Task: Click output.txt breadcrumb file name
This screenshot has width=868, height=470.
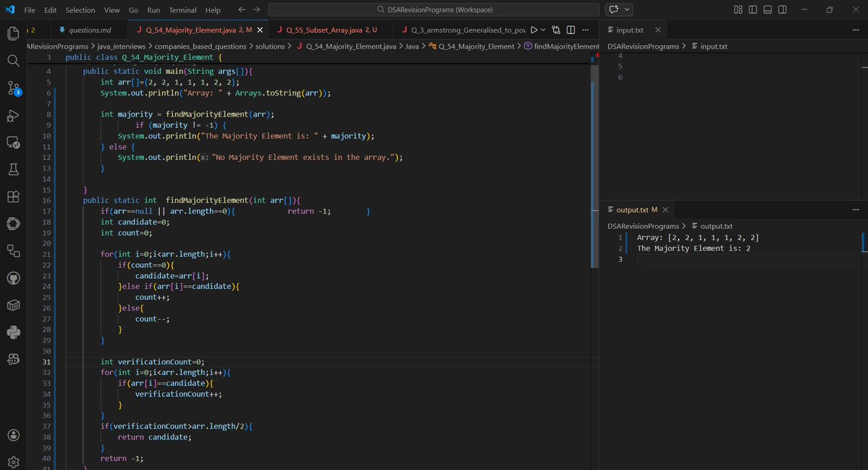Action: coord(716,227)
